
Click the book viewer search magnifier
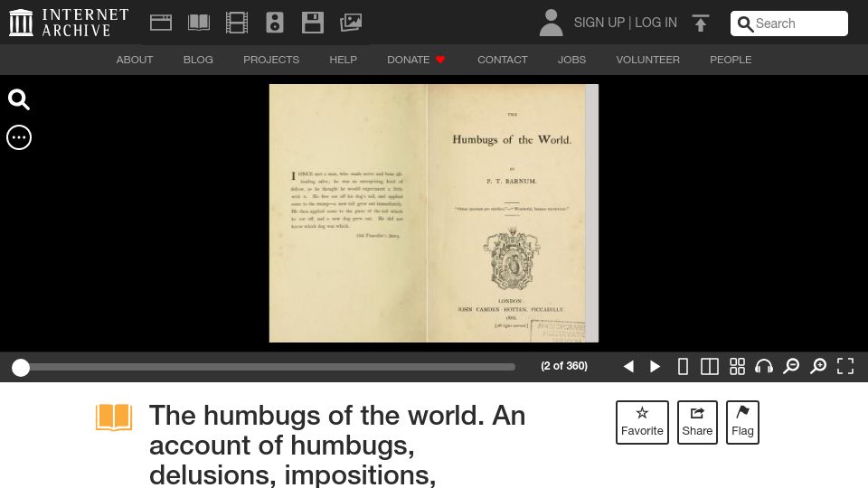[19, 99]
